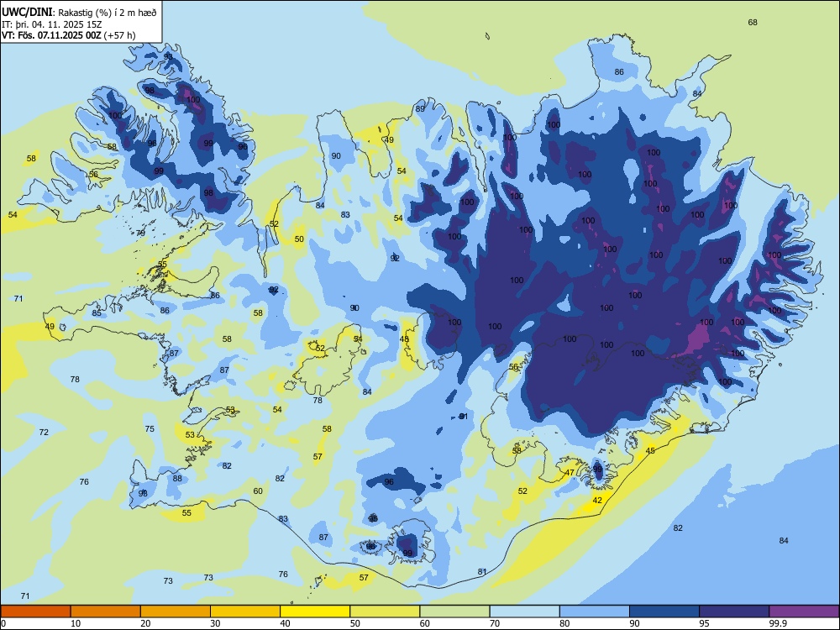Click the '48' humidity value on the map
840x630 pixels.
click(404, 339)
